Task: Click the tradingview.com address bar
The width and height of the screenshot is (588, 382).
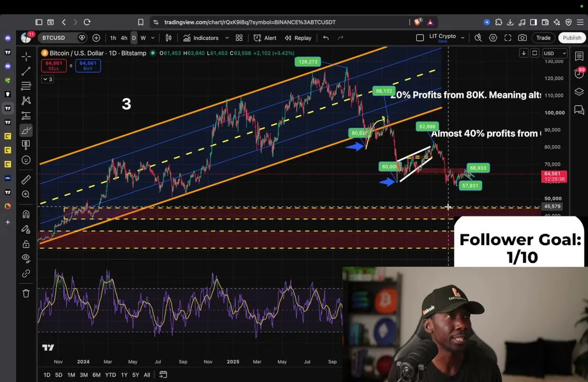Action: (x=279, y=22)
